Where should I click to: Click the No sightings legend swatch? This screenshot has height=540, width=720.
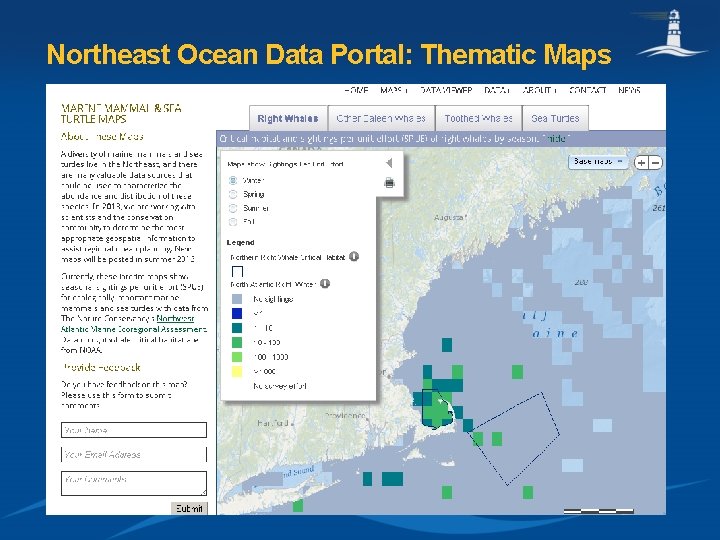[237, 299]
